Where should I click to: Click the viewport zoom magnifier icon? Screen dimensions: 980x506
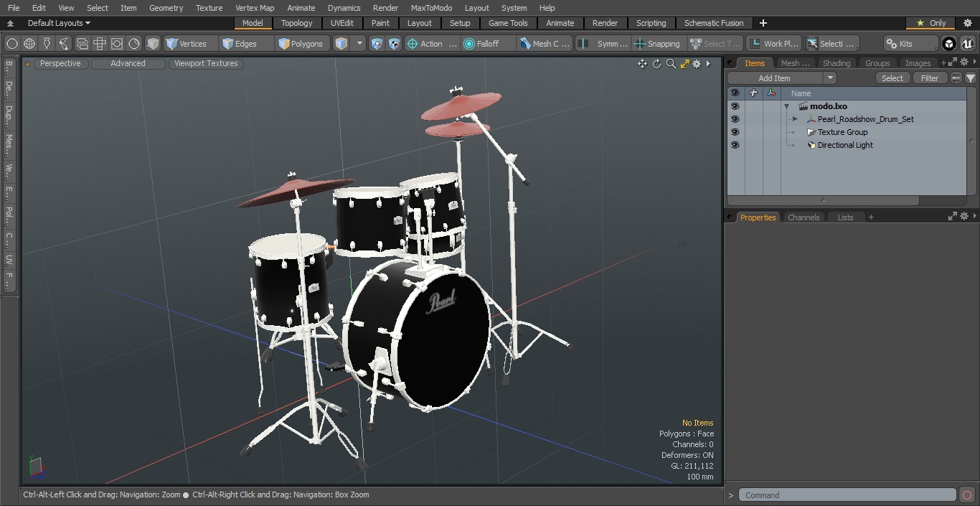(671, 64)
